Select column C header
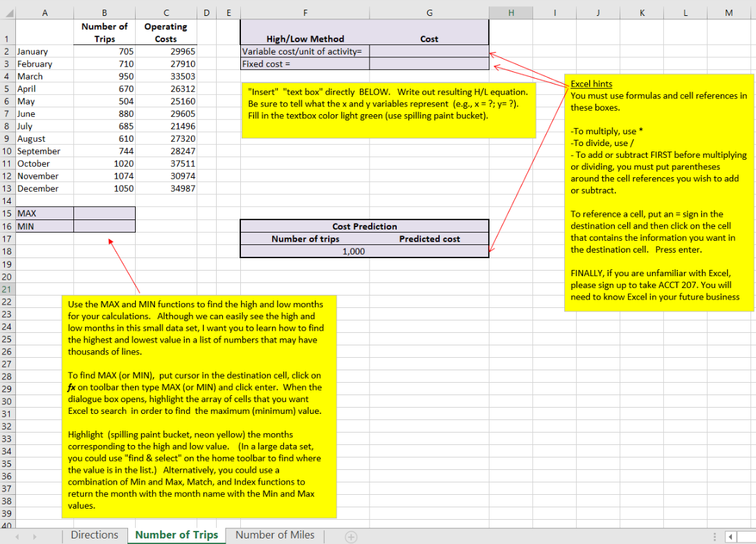 (x=166, y=13)
